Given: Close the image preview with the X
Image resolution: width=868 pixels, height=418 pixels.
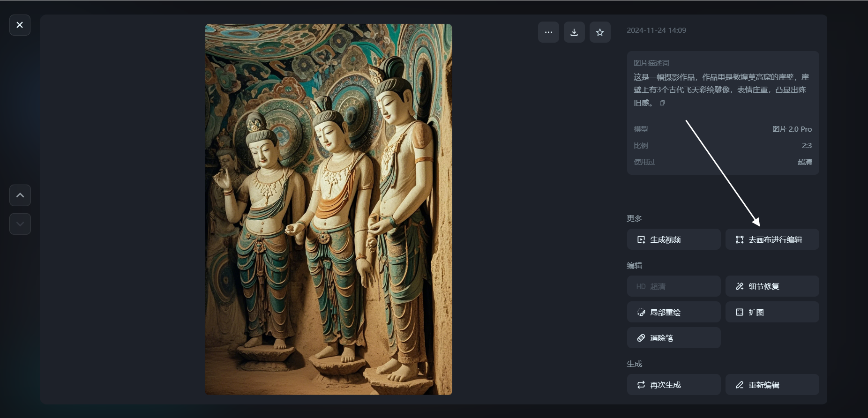Looking at the screenshot, I should pyautogui.click(x=20, y=25).
